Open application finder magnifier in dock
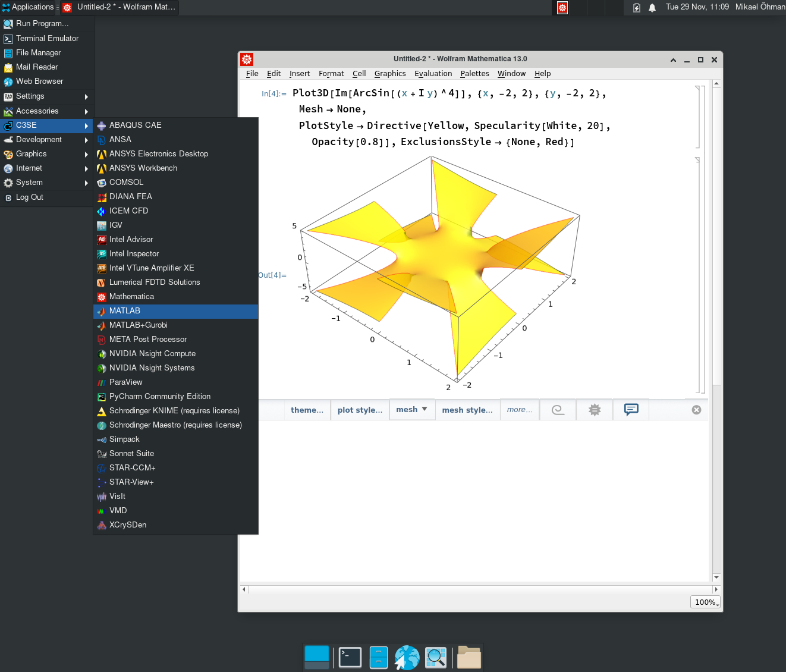 (436, 657)
